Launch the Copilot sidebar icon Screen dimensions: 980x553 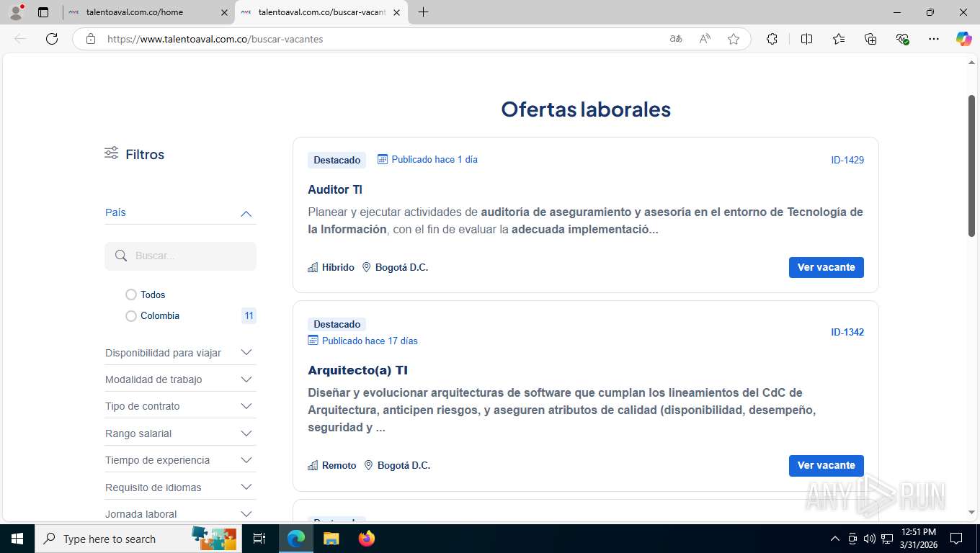pyautogui.click(x=964, y=39)
